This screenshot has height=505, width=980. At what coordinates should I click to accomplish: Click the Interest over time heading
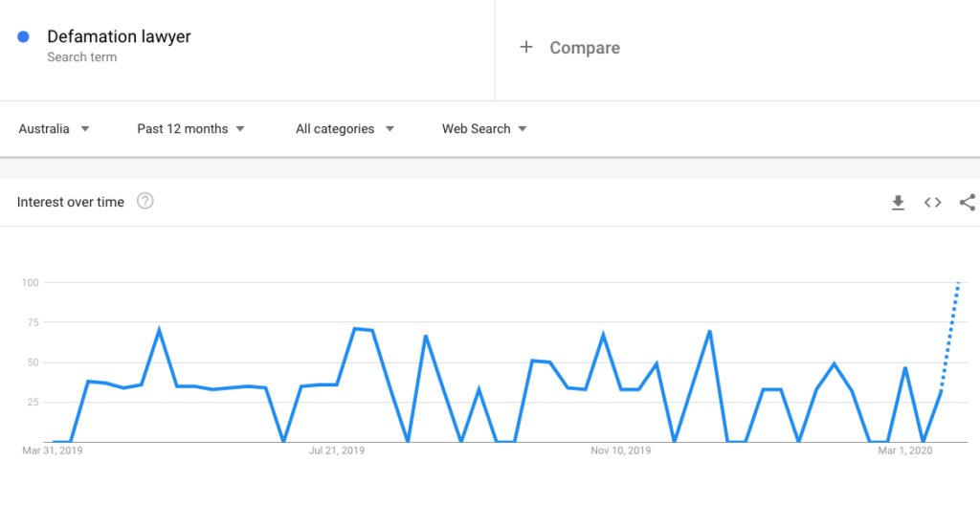tap(71, 202)
